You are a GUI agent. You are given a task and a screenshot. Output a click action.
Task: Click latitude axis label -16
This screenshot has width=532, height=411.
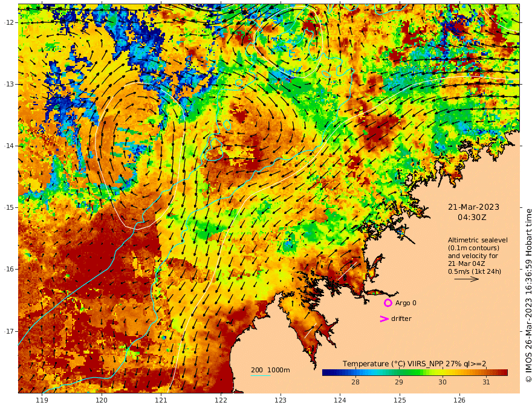pyautogui.click(x=9, y=269)
